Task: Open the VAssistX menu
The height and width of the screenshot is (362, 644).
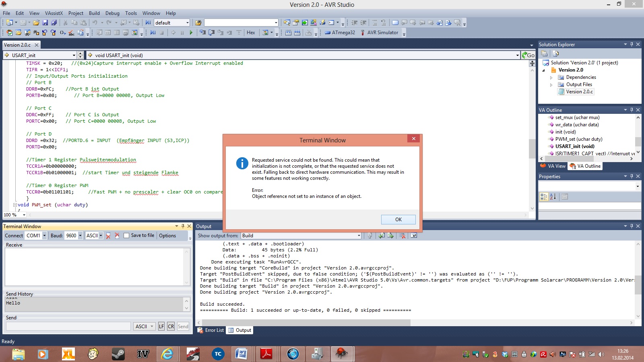Action: pos(54,13)
